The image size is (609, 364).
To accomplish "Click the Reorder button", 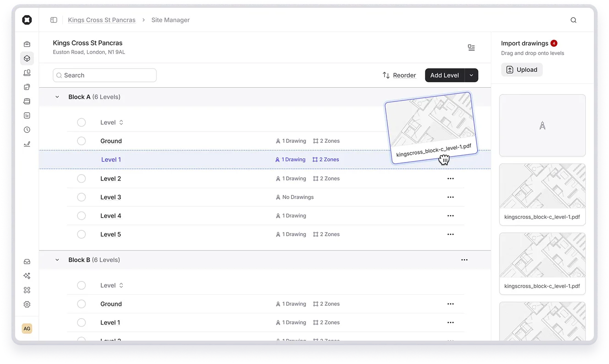I will coord(399,75).
